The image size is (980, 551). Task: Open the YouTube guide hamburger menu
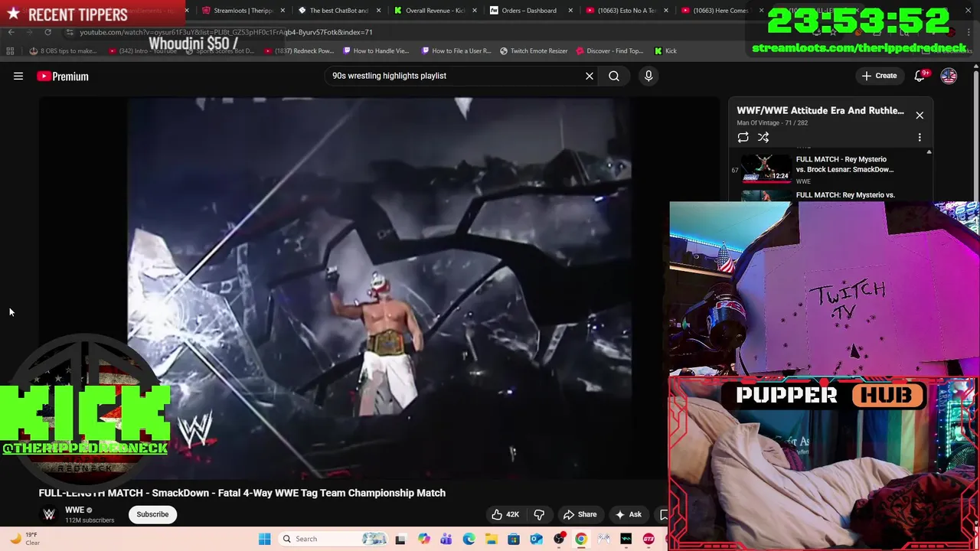coord(18,76)
